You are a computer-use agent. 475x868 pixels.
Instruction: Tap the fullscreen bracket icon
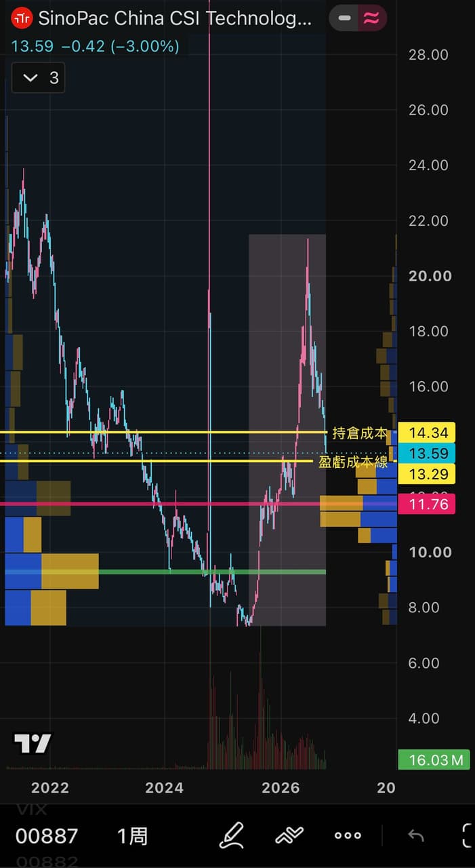pyautogui.click(x=467, y=835)
